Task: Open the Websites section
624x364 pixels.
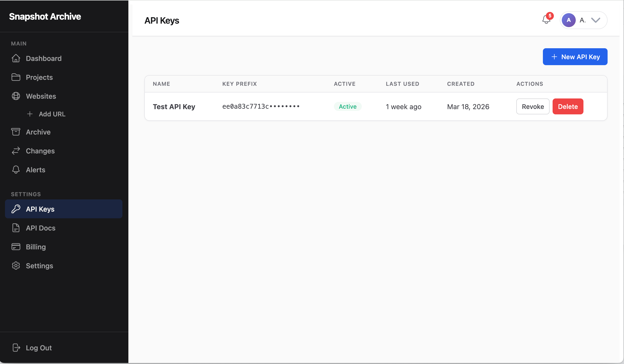Action: (x=64, y=96)
